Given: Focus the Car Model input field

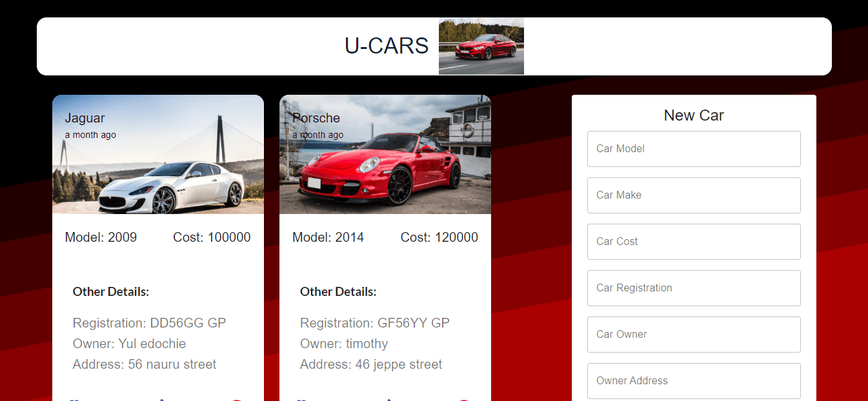Looking at the screenshot, I should pos(694,149).
